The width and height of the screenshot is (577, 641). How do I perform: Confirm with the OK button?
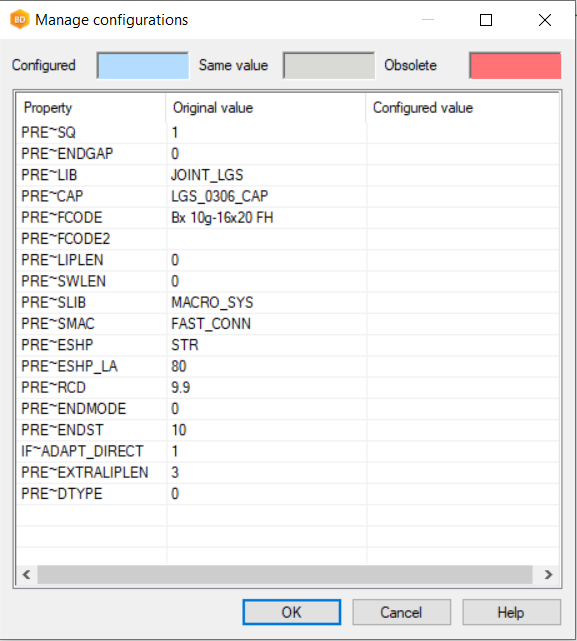[292, 612]
